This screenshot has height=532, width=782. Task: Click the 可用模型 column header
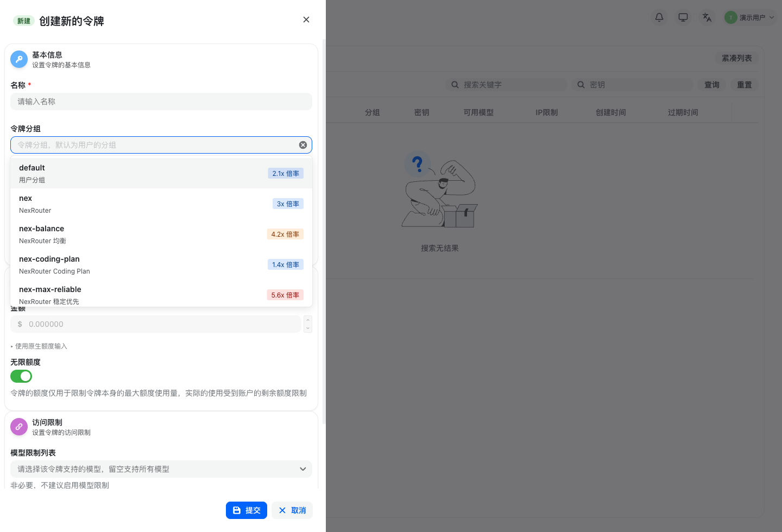coord(478,112)
